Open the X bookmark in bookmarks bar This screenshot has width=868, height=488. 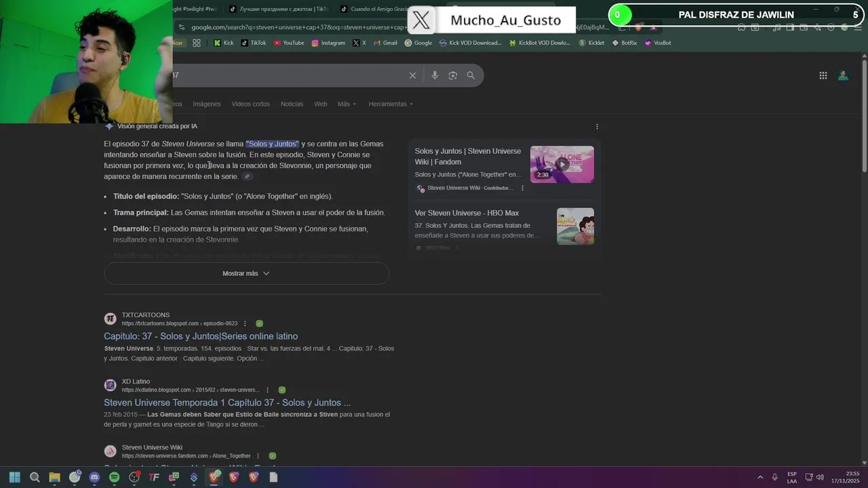(359, 43)
